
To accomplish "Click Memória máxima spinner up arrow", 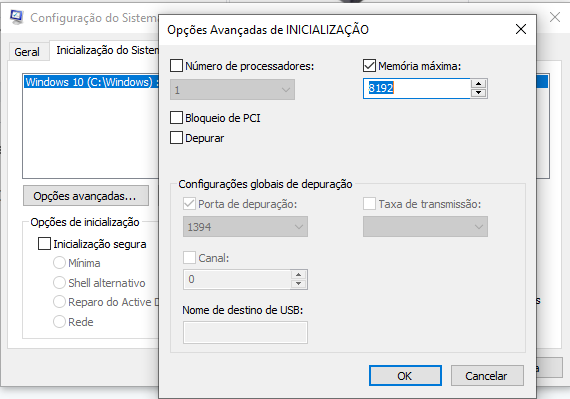I will click(478, 84).
